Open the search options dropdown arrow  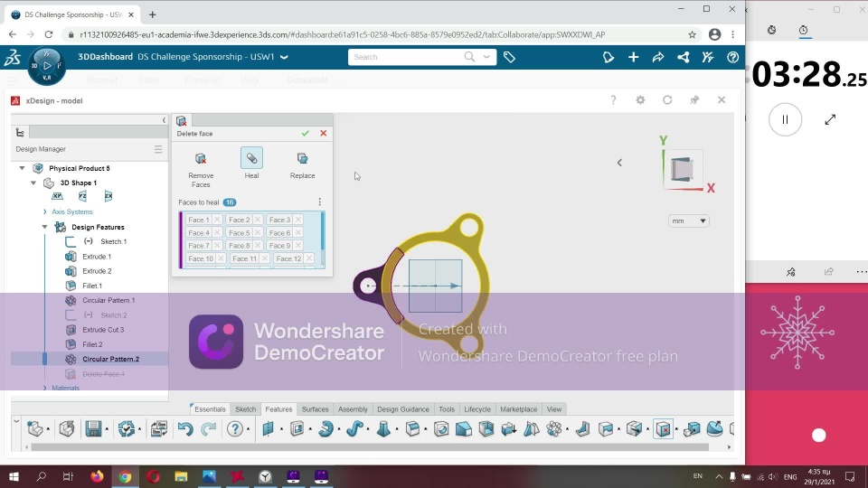[x=486, y=57]
